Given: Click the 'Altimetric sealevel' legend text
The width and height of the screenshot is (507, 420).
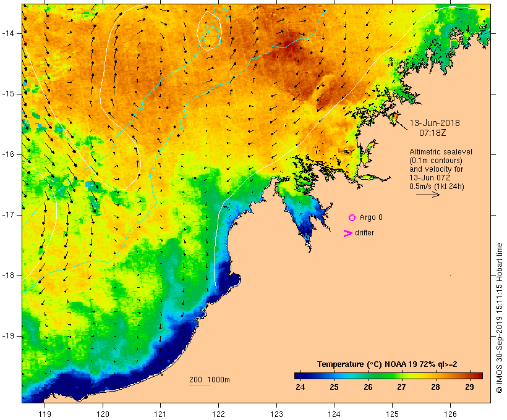Looking at the screenshot, I should point(441,152).
